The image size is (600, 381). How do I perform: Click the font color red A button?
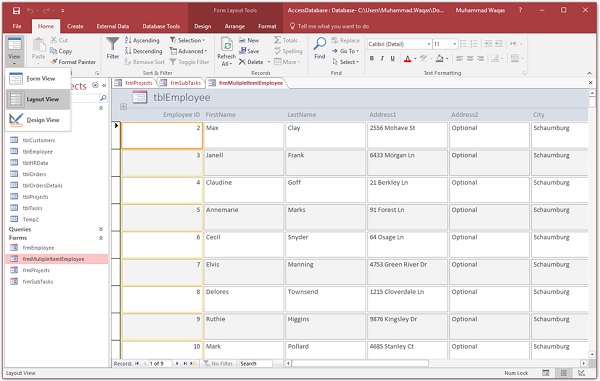pyautogui.click(x=408, y=59)
